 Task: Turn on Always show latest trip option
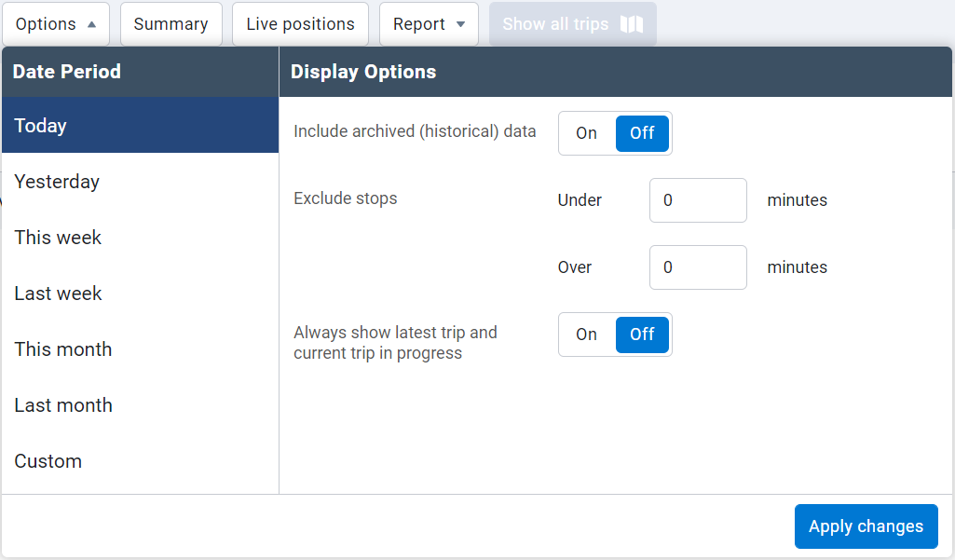click(x=586, y=335)
